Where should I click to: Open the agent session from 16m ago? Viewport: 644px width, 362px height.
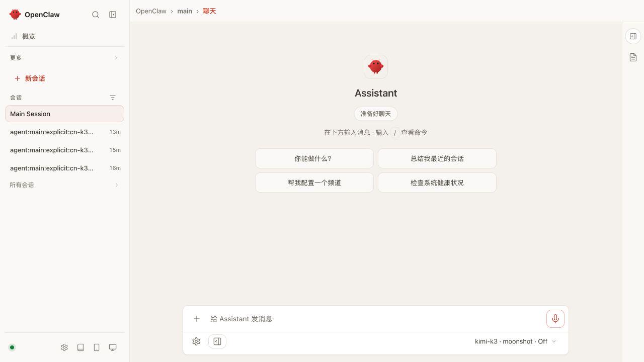[x=64, y=168]
